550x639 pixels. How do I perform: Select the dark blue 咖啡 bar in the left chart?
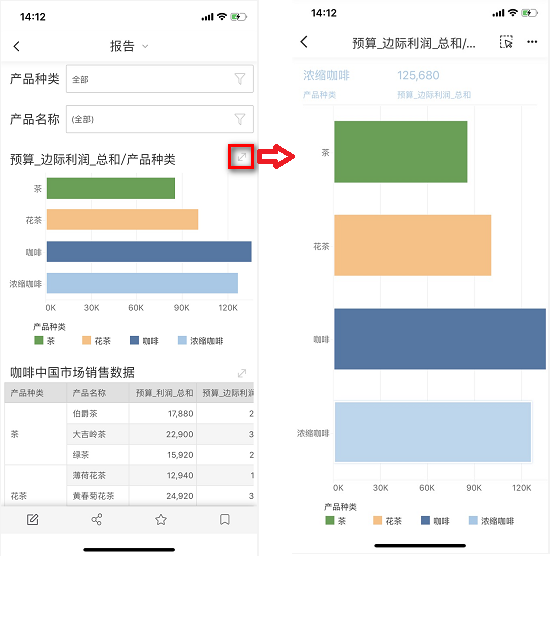(149, 251)
